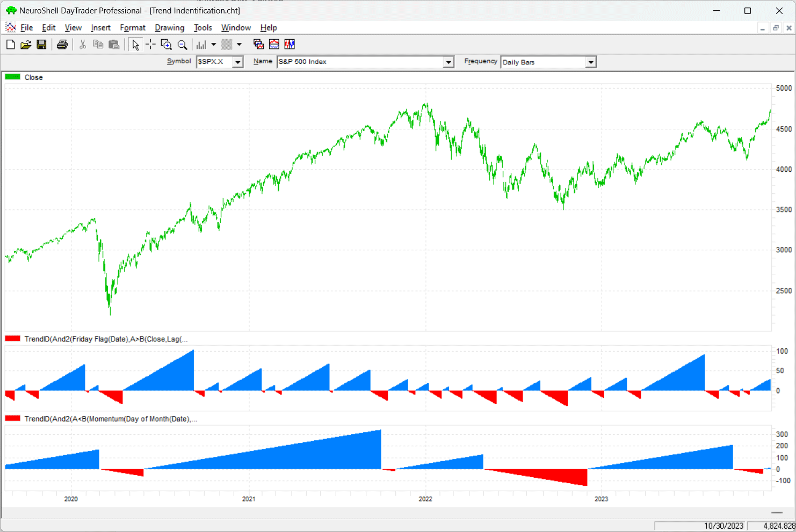Image resolution: width=796 pixels, height=532 pixels.
Task: Open the Help menu
Action: [x=269, y=28]
